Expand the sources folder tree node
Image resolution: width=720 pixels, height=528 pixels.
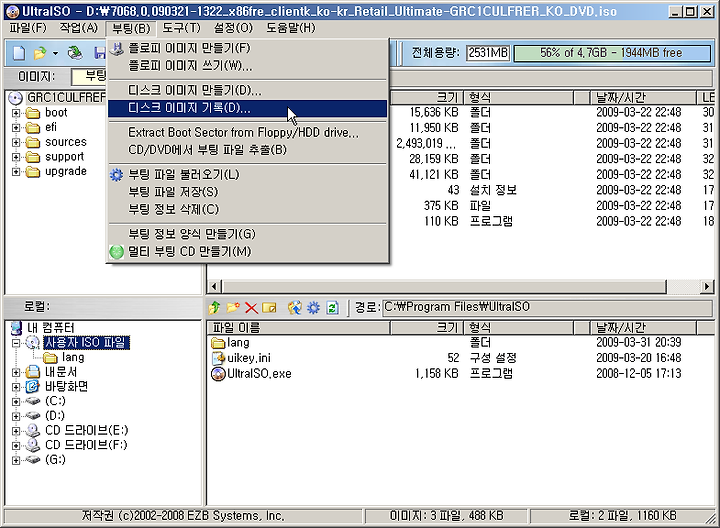16,142
